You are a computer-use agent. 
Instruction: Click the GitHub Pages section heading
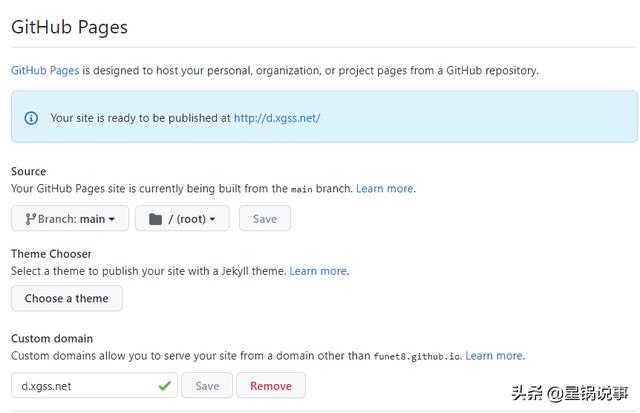point(69,27)
